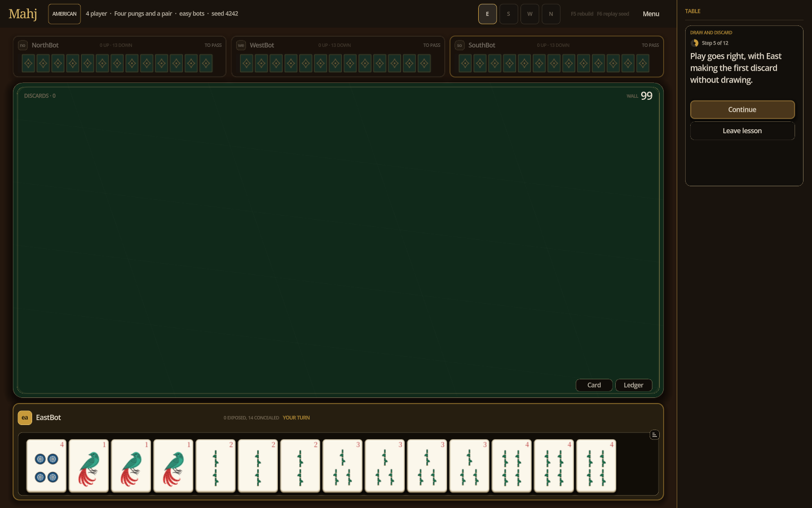Screen dimensions: 812x508
Task: Click the 'Step 5 of 12' text
Action: click(715, 43)
